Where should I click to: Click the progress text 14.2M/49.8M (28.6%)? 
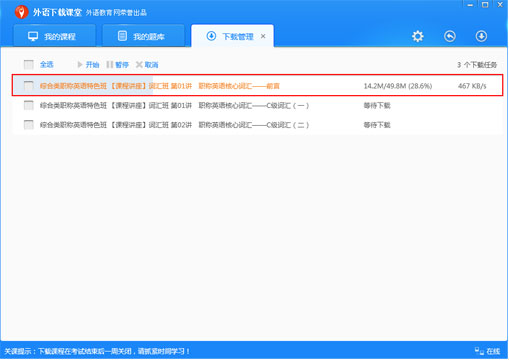(398, 86)
